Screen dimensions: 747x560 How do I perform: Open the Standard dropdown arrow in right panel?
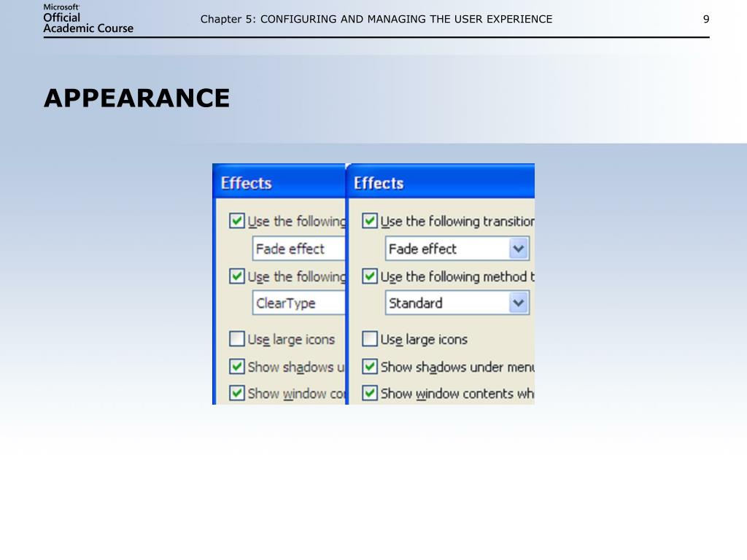click(519, 303)
